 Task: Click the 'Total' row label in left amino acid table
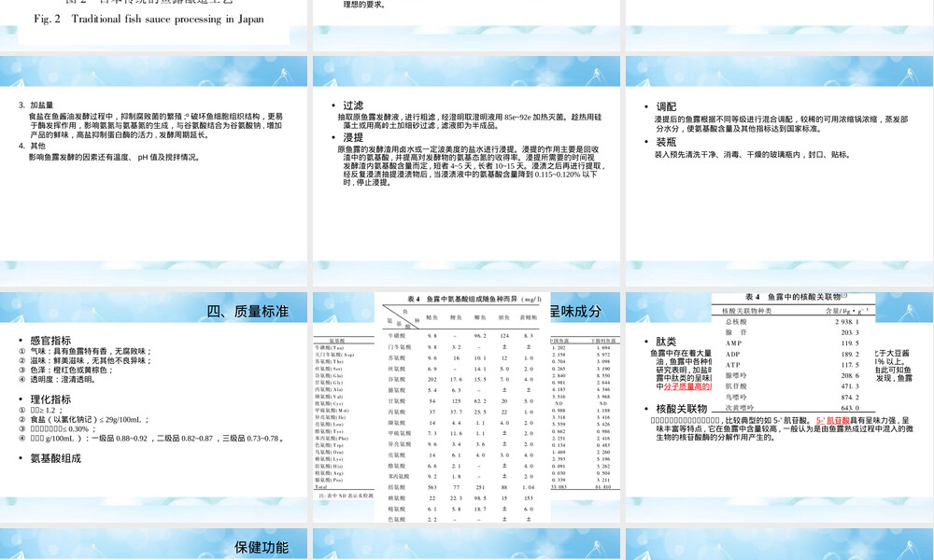[x=321, y=487]
